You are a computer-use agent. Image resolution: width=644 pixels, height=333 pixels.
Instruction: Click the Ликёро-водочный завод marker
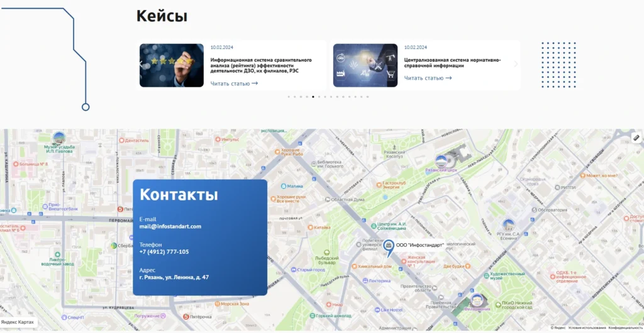click(57, 254)
